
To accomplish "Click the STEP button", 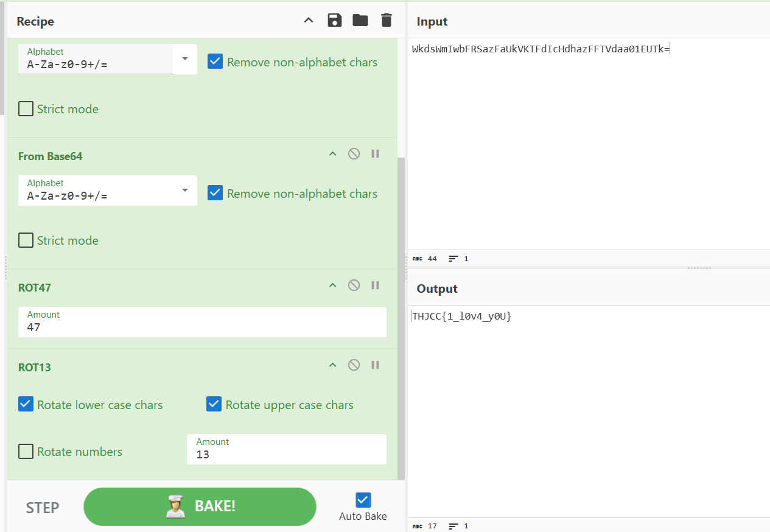I will pos(43,508).
